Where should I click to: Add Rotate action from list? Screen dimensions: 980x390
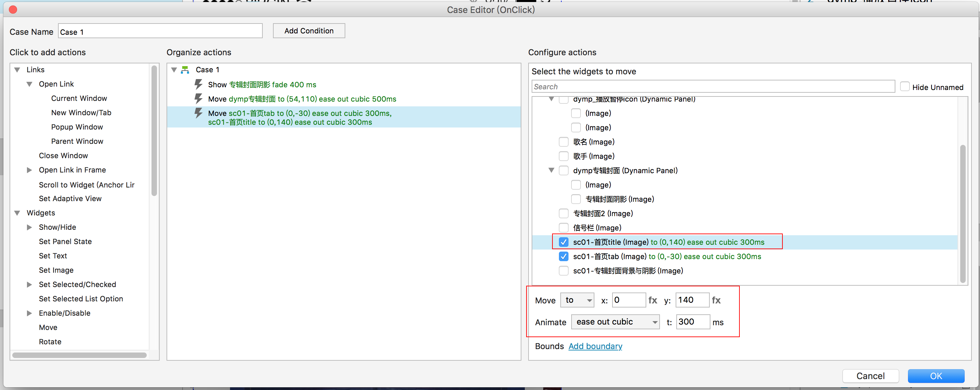(x=50, y=342)
